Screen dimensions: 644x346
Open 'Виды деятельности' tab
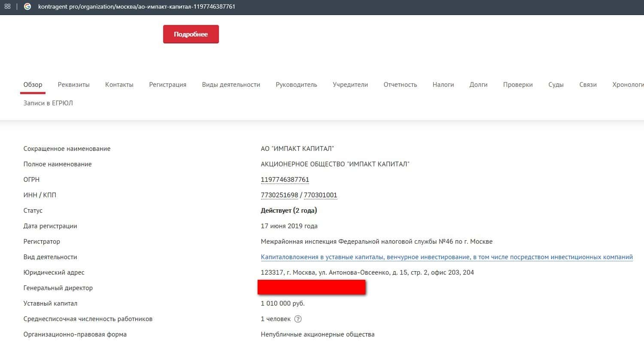coord(231,85)
